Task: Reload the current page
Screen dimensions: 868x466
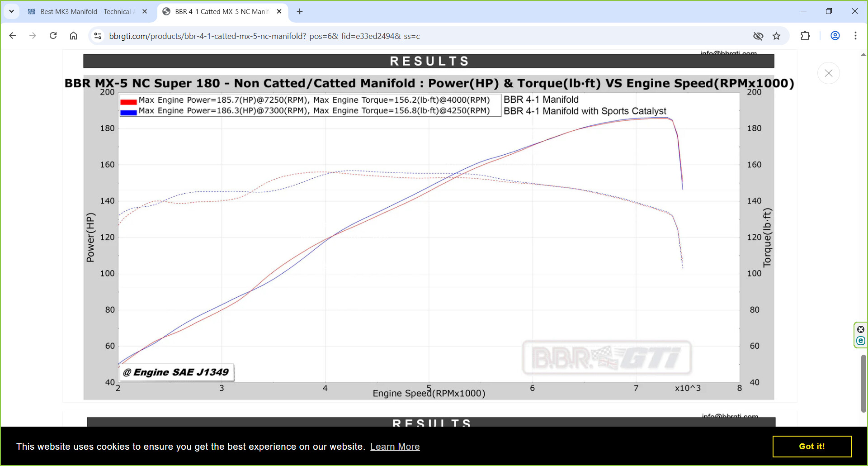Action: click(x=53, y=36)
